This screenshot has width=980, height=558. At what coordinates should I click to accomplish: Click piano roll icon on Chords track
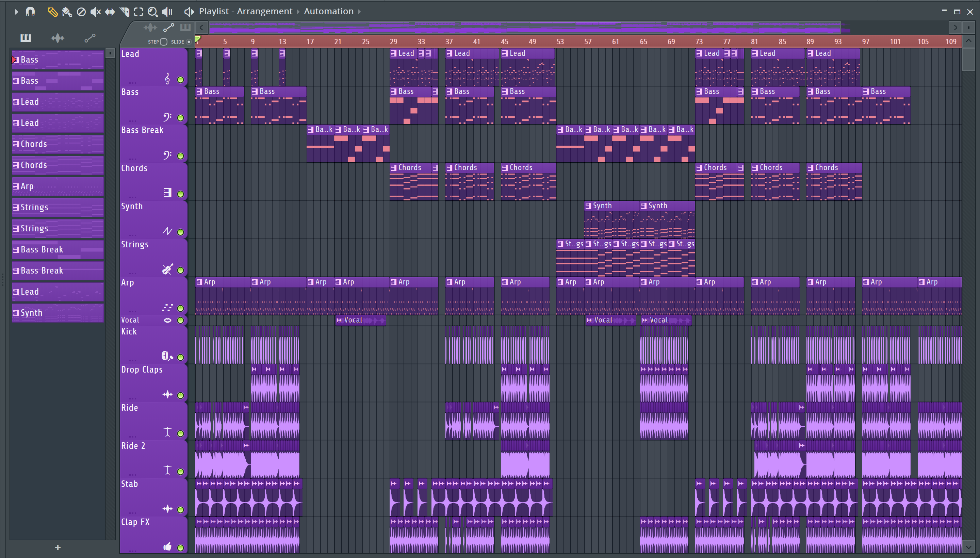click(x=167, y=193)
